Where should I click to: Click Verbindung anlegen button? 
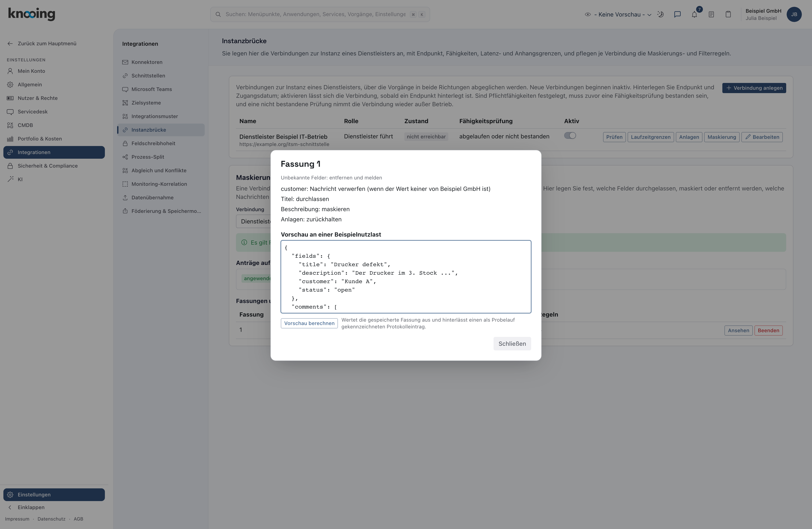754,88
